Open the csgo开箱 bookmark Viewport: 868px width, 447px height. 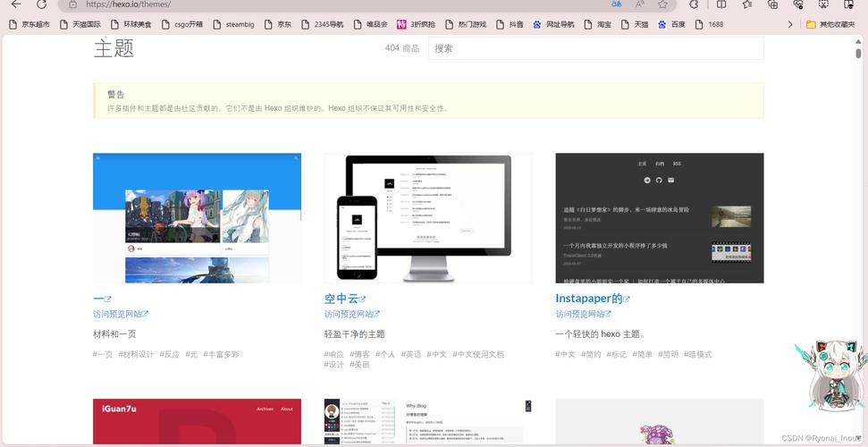(x=181, y=24)
